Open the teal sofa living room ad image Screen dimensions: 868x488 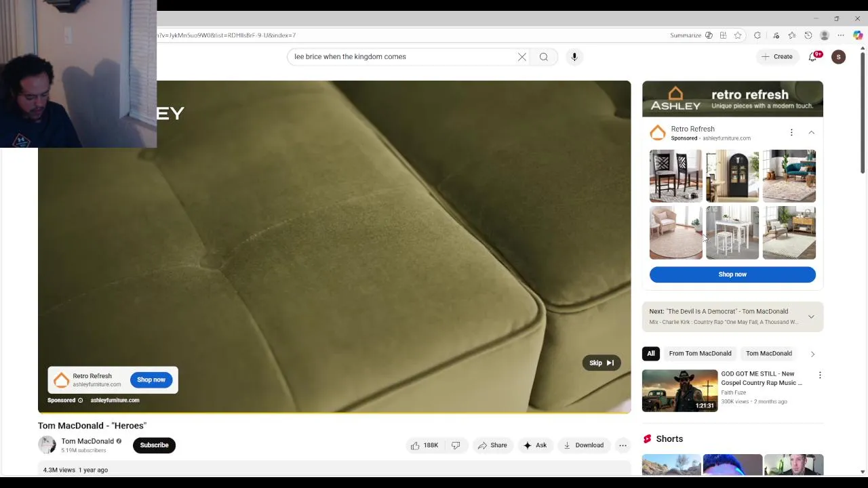(x=789, y=176)
